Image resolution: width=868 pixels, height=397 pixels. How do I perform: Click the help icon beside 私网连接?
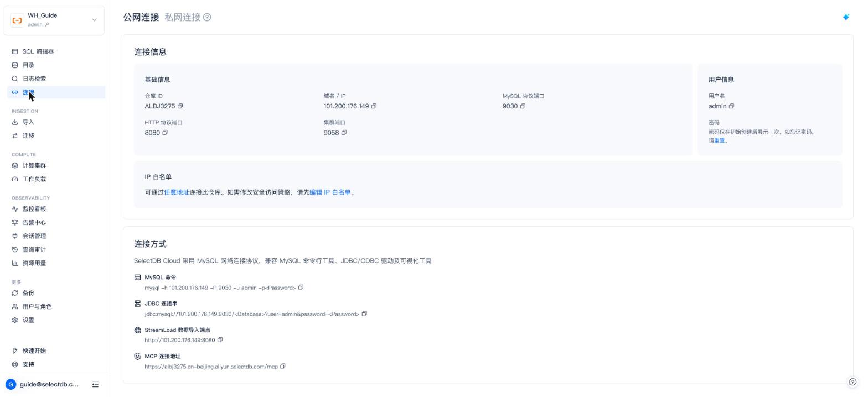(x=207, y=17)
